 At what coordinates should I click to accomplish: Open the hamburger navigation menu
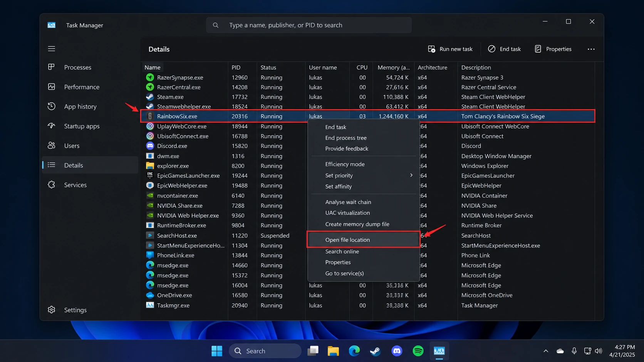[52, 49]
